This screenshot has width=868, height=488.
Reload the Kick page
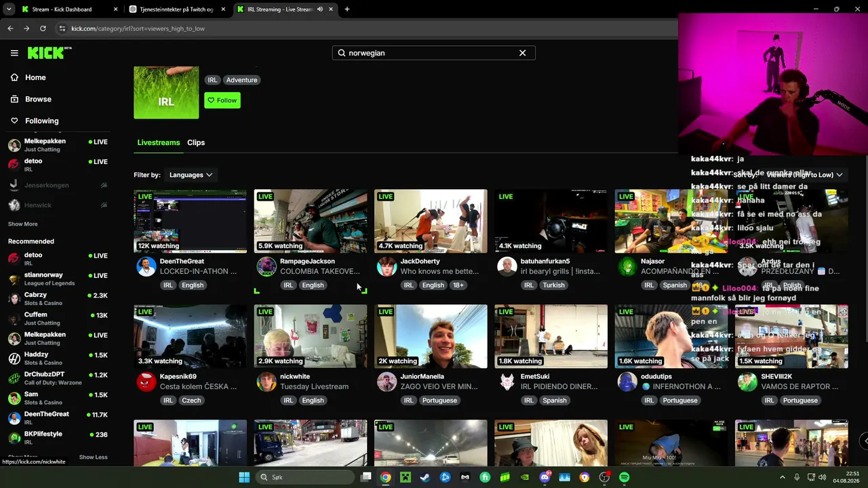pyautogui.click(x=43, y=28)
